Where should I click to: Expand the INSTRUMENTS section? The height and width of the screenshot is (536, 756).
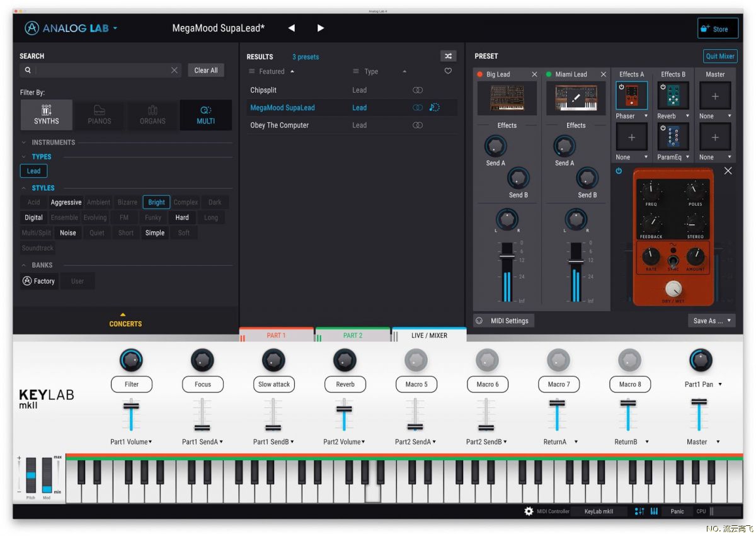[24, 142]
